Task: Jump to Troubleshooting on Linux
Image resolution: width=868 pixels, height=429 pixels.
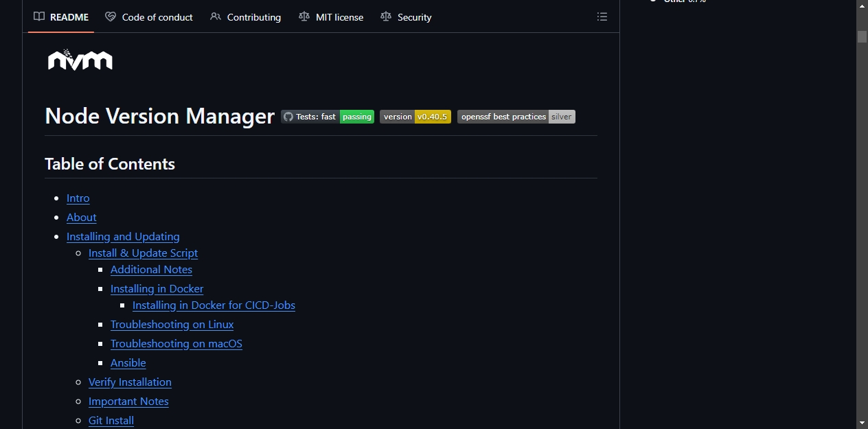Action: (x=172, y=325)
